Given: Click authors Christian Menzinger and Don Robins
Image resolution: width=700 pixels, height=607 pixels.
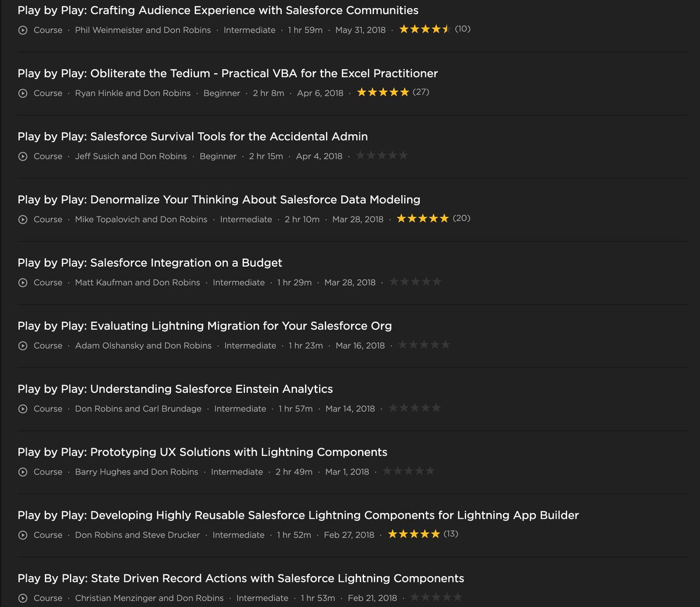Looking at the screenshot, I should pyautogui.click(x=149, y=598).
